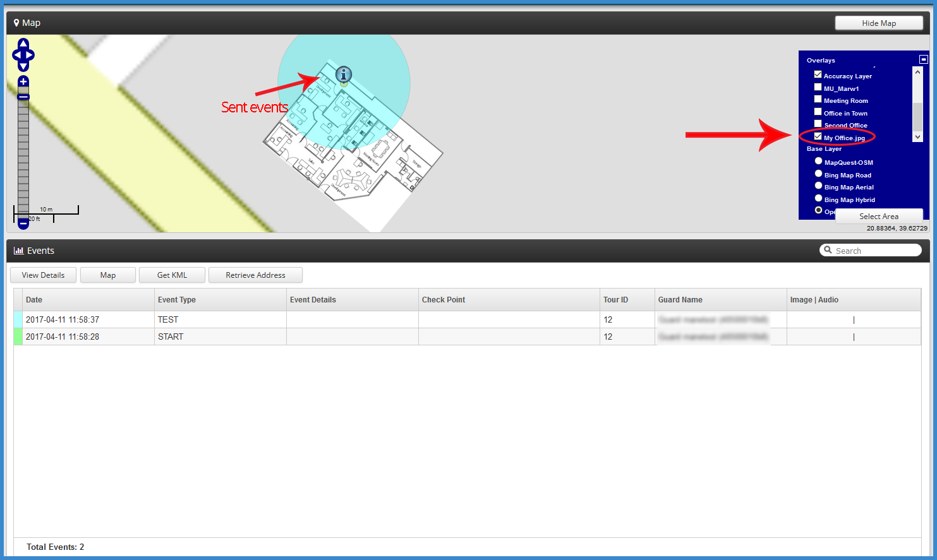The image size is (937, 560).
Task: Sort events by Date column header
Action: [34, 300]
